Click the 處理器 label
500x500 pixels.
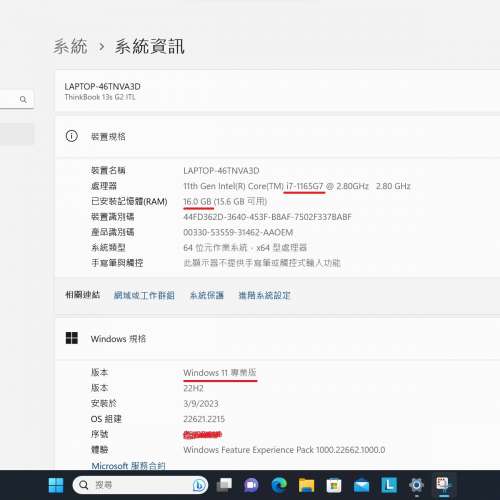point(104,186)
